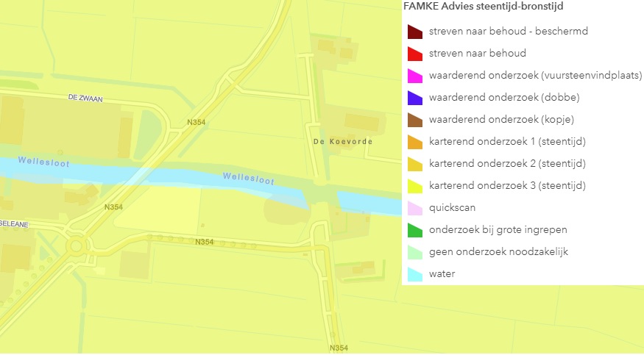This screenshot has width=644, height=355.
Task: Click the cyan 'water' legend swatch
Action: [x=415, y=274]
